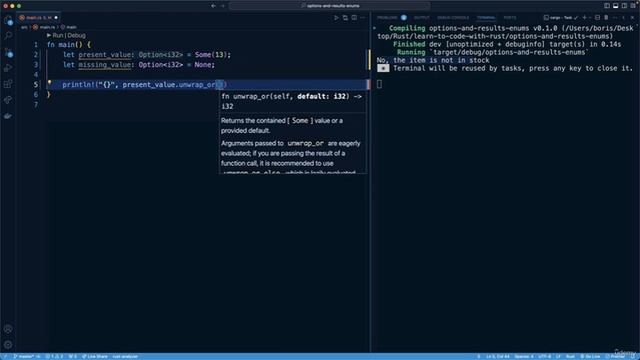
Task: Click the Run file play icon in editor toolbar
Action: 336,18
